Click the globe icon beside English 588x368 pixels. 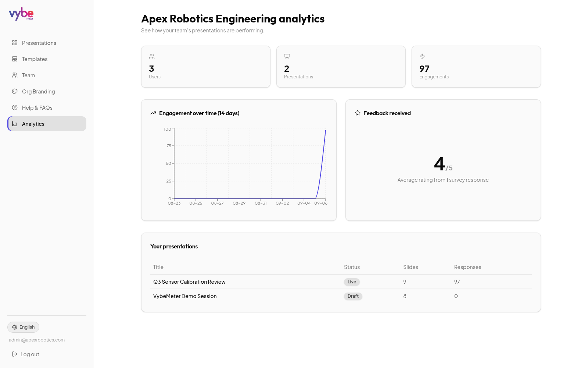(x=15, y=327)
